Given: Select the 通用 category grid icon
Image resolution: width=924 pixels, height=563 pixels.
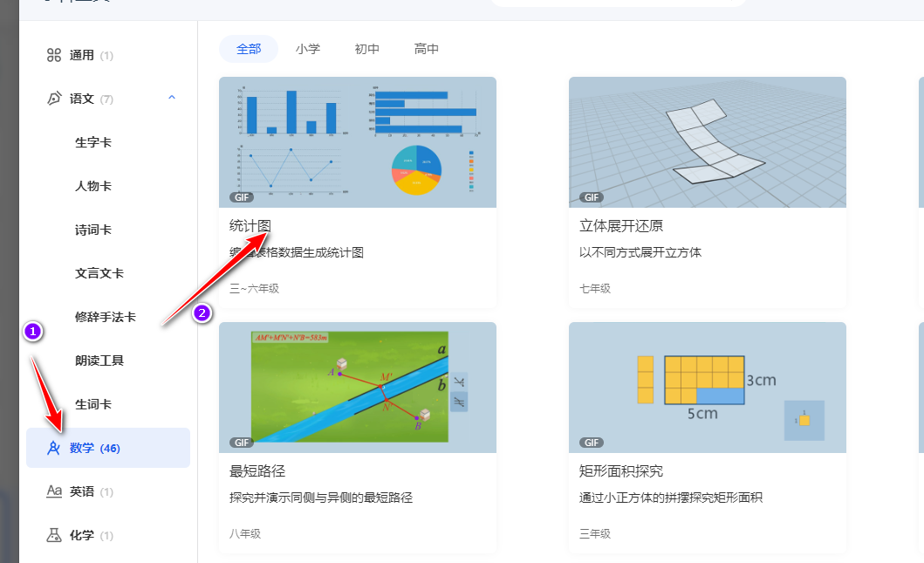Looking at the screenshot, I should pos(54,54).
